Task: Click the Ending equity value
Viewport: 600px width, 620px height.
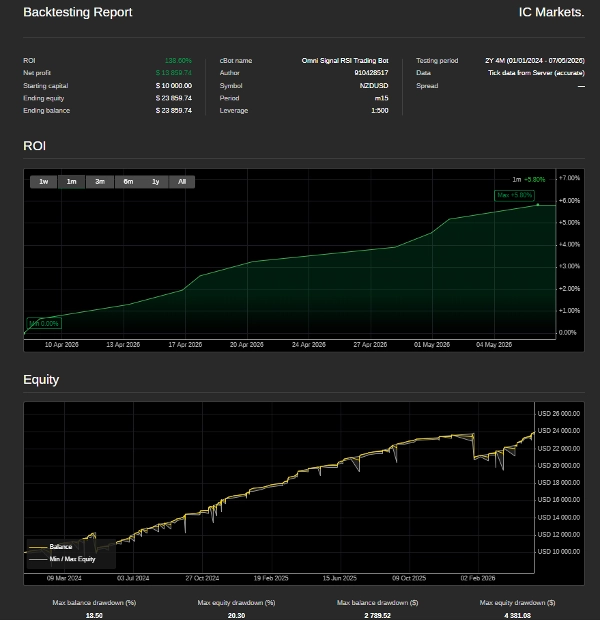Action: (174, 98)
